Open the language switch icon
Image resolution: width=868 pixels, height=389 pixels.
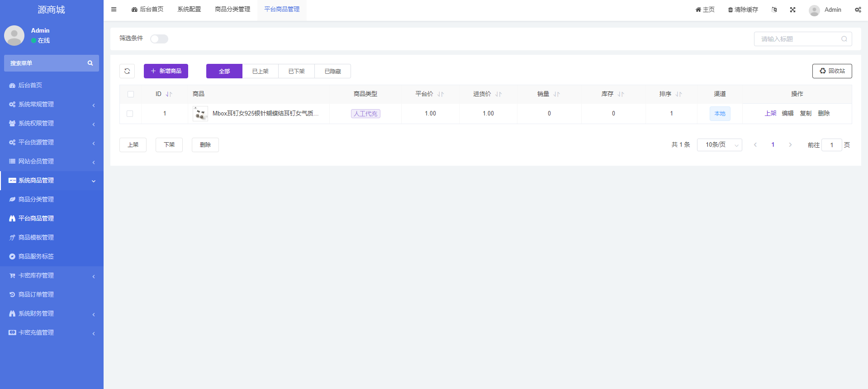(774, 10)
